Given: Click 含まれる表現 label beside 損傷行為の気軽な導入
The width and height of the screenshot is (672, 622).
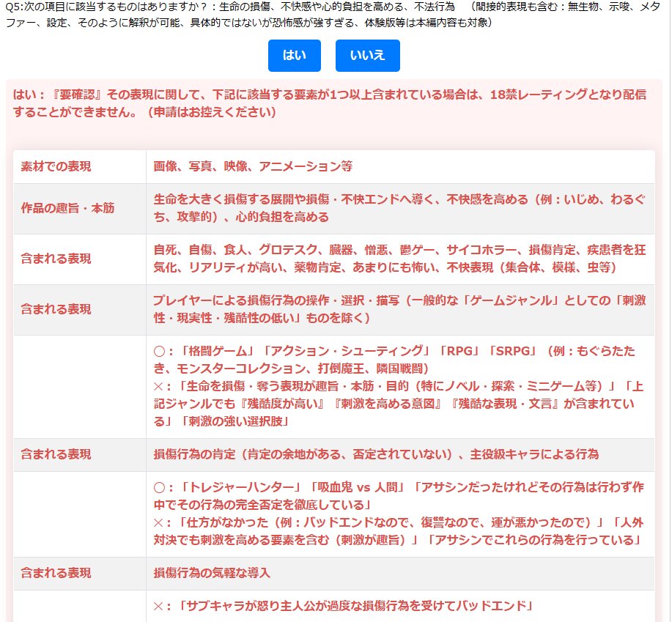Looking at the screenshot, I should pos(56,573).
